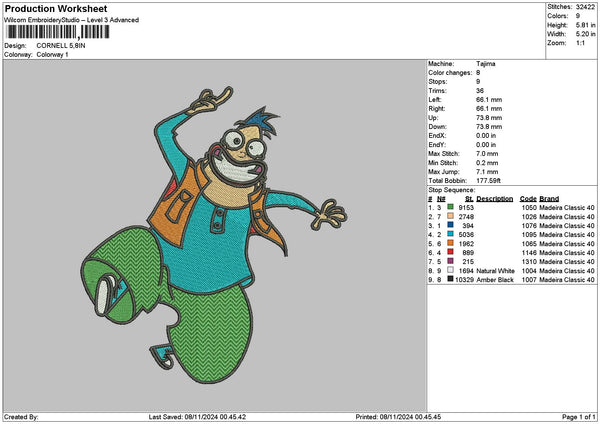Click the green swatch in stop 1
Image resolution: width=600 pixels, height=424 pixels.
click(450, 207)
